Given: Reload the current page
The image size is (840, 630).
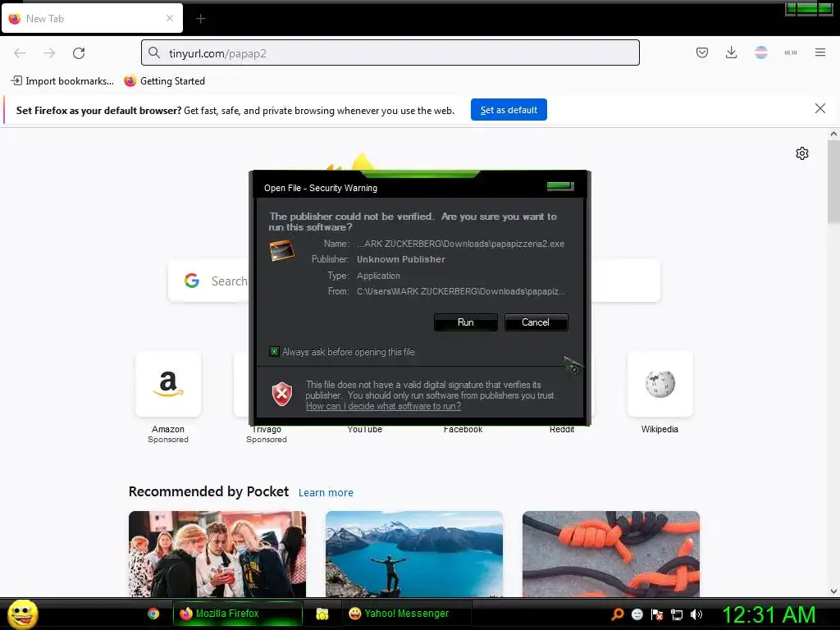Looking at the screenshot, I should (79, 53).
